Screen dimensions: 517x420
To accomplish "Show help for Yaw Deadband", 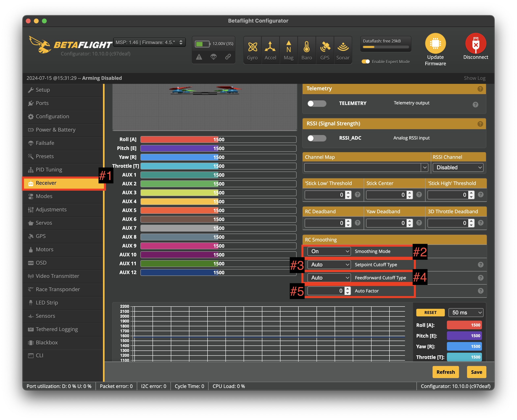I will point(419,222).
